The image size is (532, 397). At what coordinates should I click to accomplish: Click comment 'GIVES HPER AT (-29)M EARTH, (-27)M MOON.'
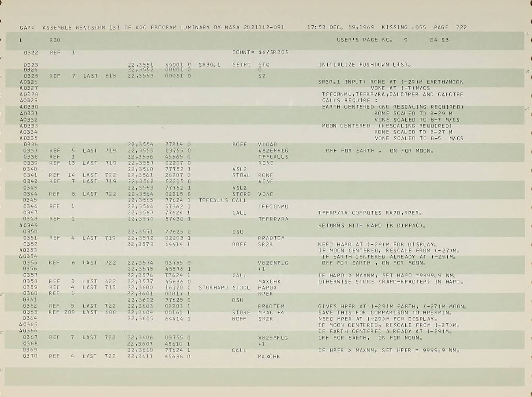(392, 306)
